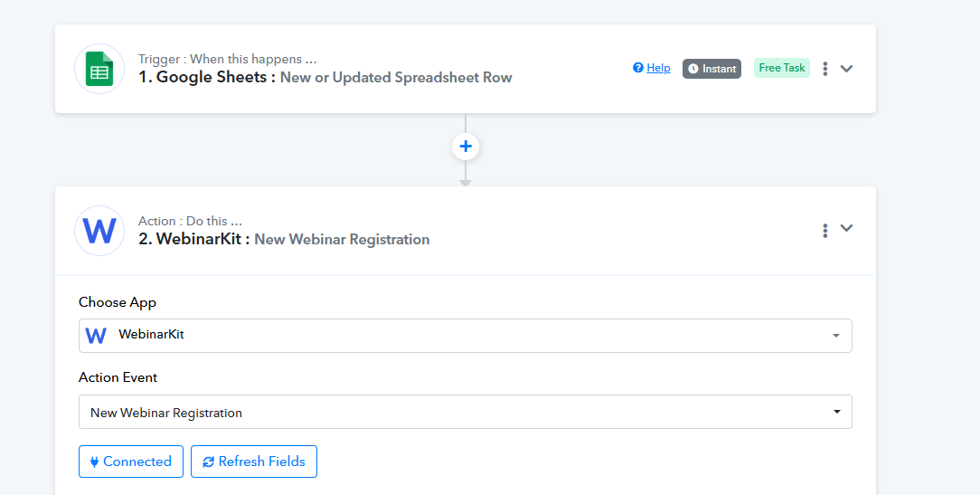Viewport: 980px width, 495px height.
Task: Open the Choose App dropdown arrow
Action: [836, 336]
